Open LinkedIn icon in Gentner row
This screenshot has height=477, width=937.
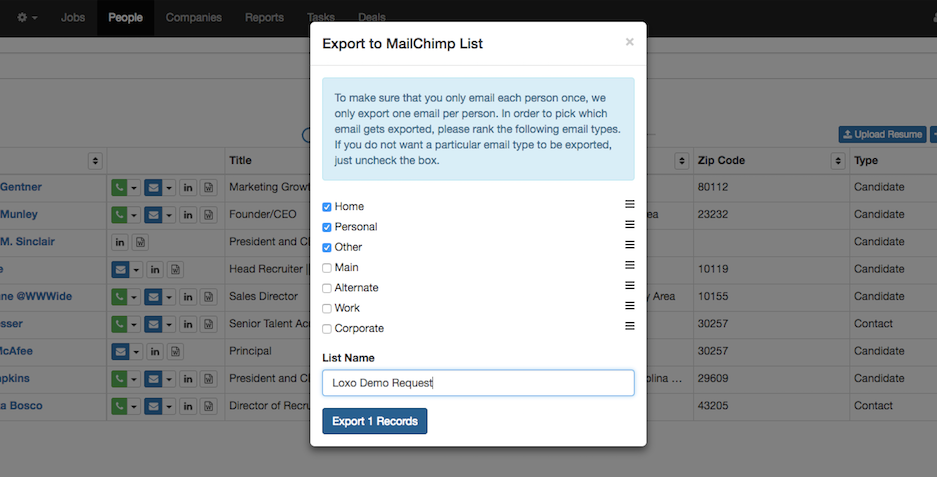[x=188, y=187]
